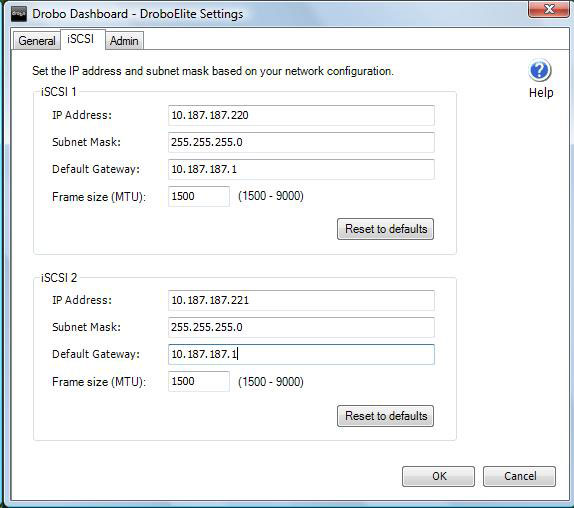Click the iSCSI 1 Subnet Mask field
Image resolution: width=574 pixels, height=508 pixels.
coord(301,142)
